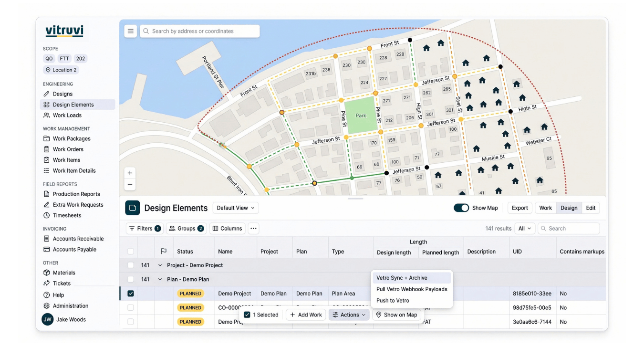The width and height of the screenshot is (644, 358).
Task: Check the Plan - Demo Plan group checkbox
Action: click(130, 280)
